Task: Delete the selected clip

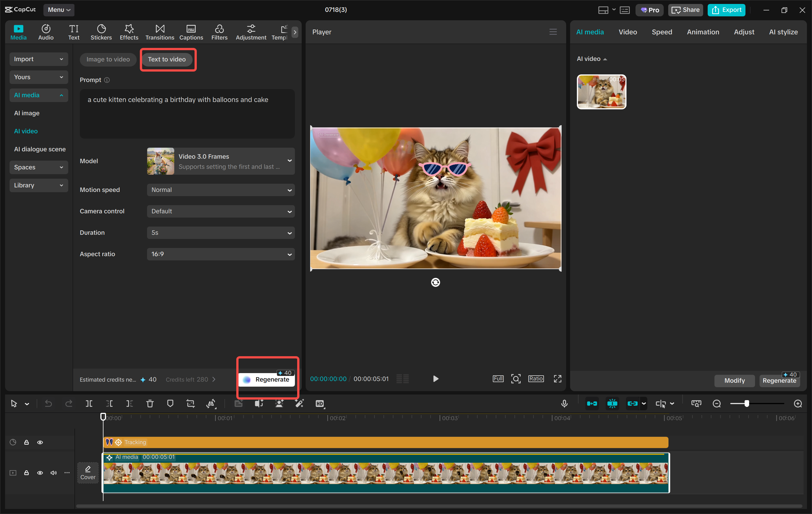Action: pyautogui.click(x=150, y=404)
